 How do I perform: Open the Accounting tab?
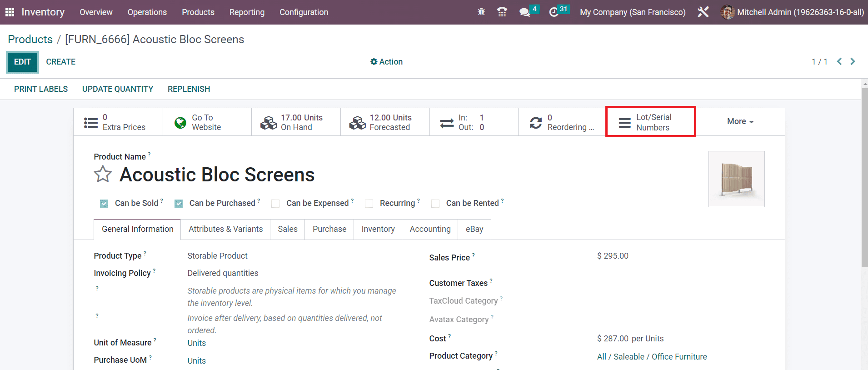(x=430, y=229)
